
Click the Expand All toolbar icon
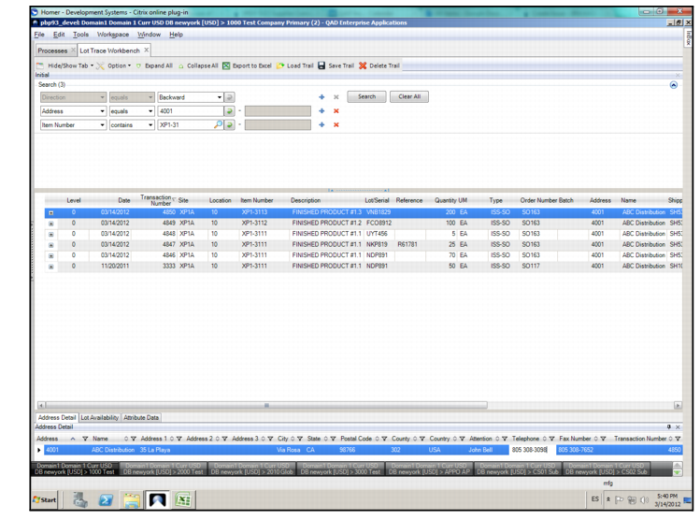(139, 66)
